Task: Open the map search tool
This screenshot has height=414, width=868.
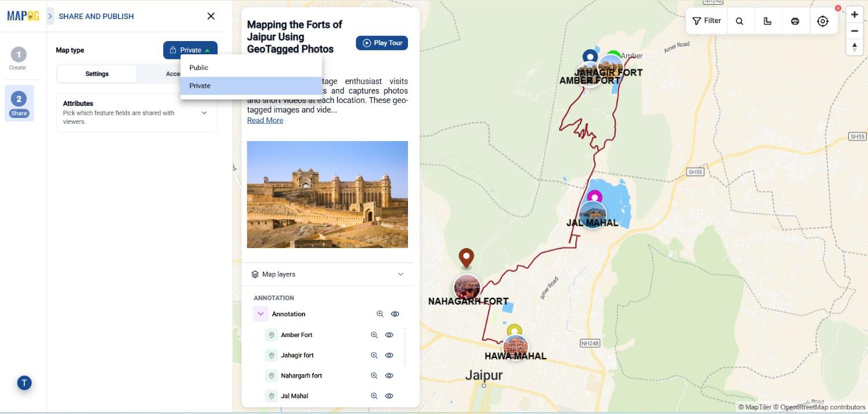Action: coord(740,21)
